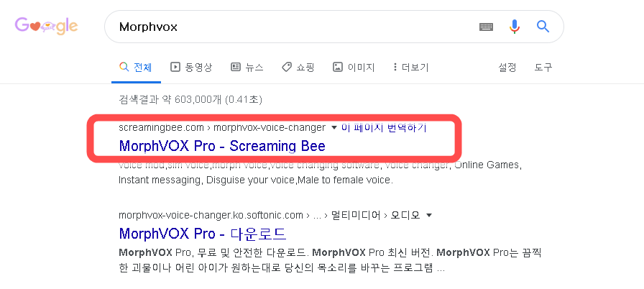Open the 더보기 menu
This screenshot has height=289, width=644.
410,68
